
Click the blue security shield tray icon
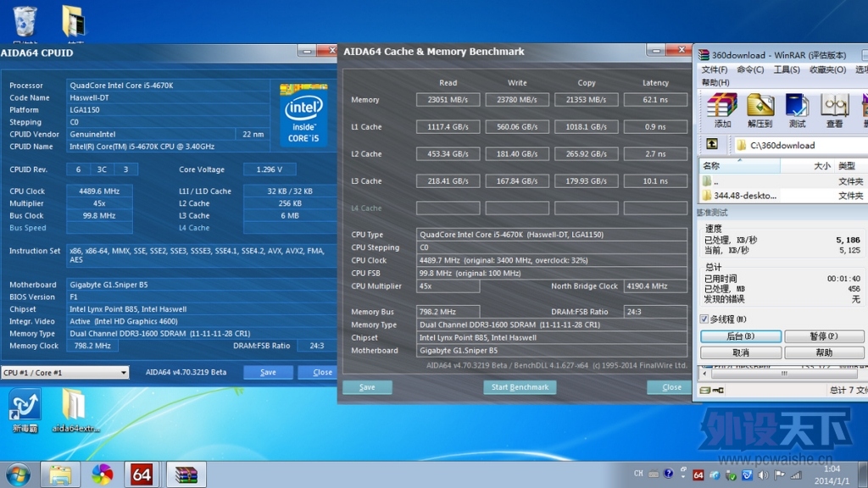point(747,474)
